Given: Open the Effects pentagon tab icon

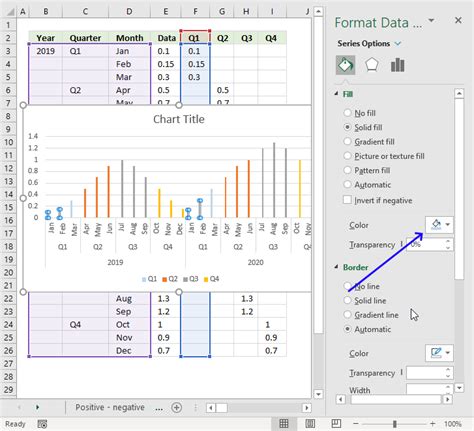Looking at the screenshot, I should [x=371, y=65].
